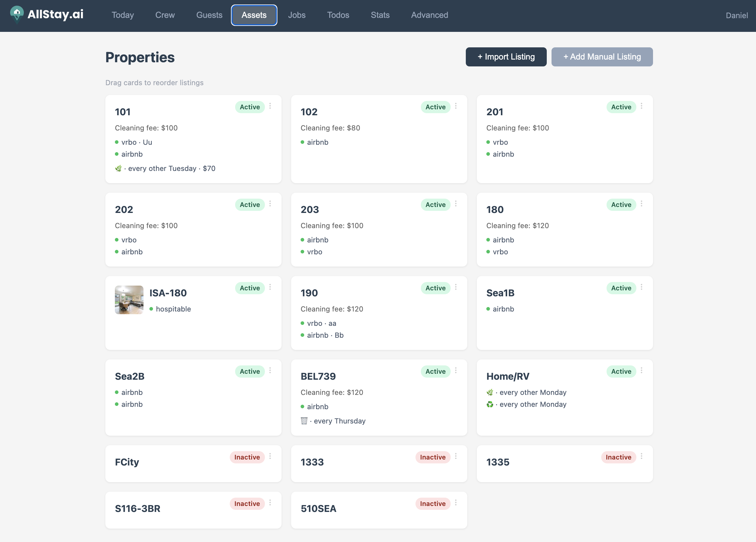Click the AllStay.ai logo icon
The height and width of the screenshot is (542, 756).
coord(17,15)
